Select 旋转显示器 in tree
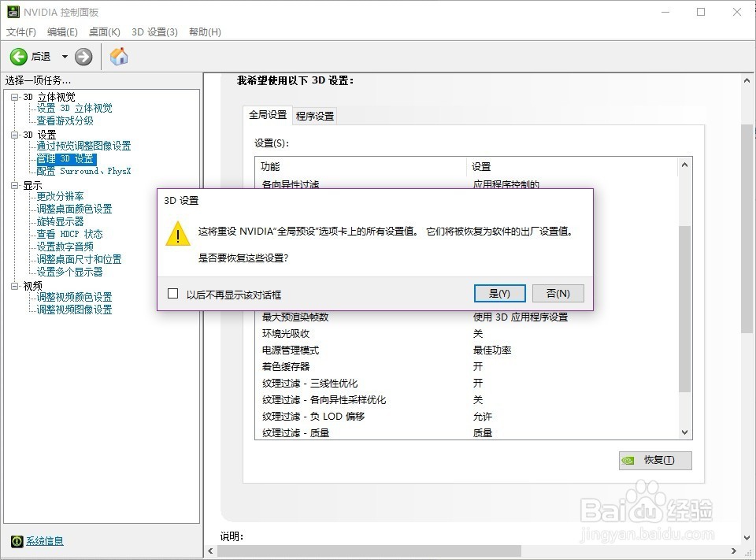This screenshot has height=560, width=756. tap(61, 221)
